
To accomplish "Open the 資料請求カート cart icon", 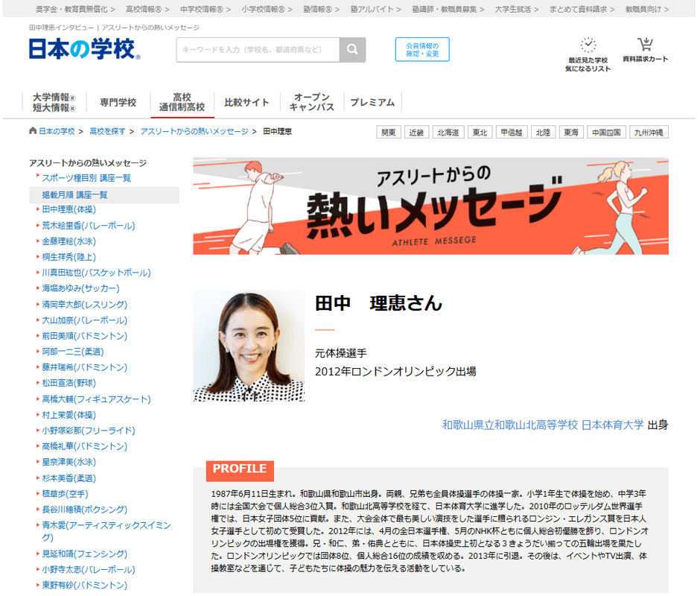I will tap(645, 45).
